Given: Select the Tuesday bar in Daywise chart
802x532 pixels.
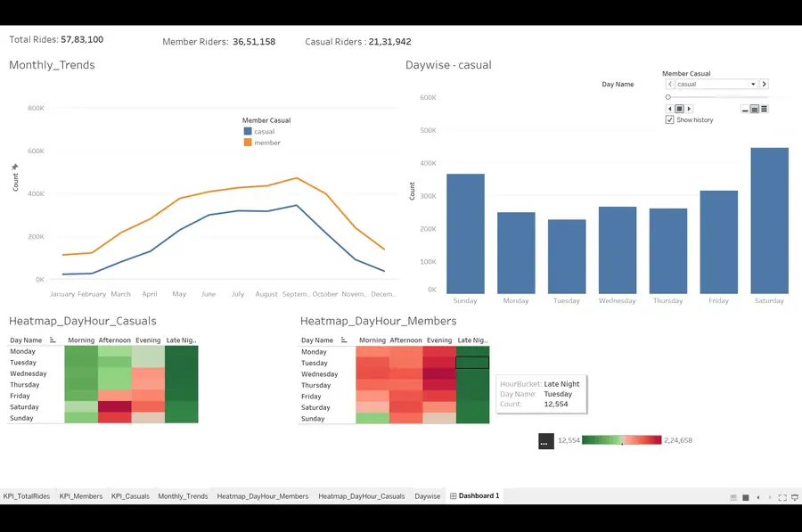Looking at the screenshot, I should (567, 257).
